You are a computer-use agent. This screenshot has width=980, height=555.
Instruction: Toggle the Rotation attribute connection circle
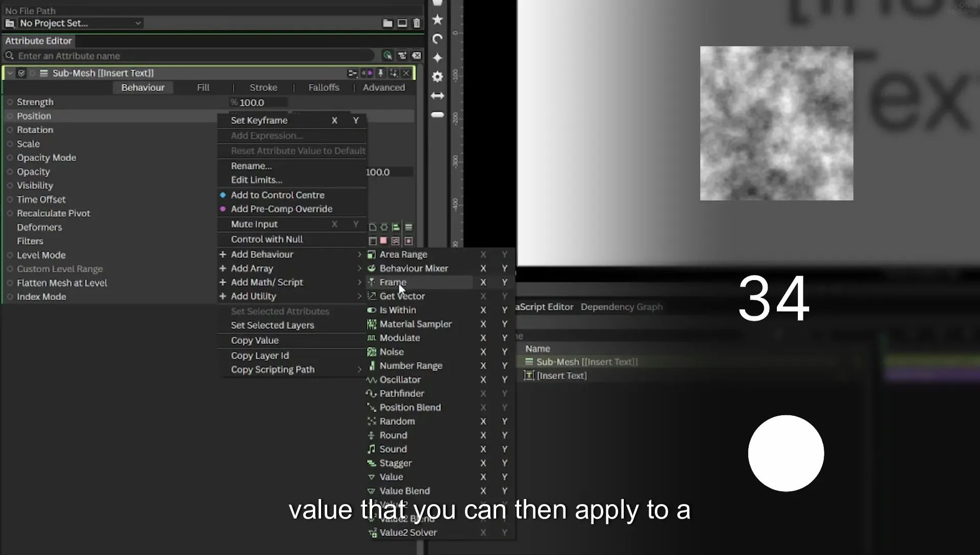10,130
